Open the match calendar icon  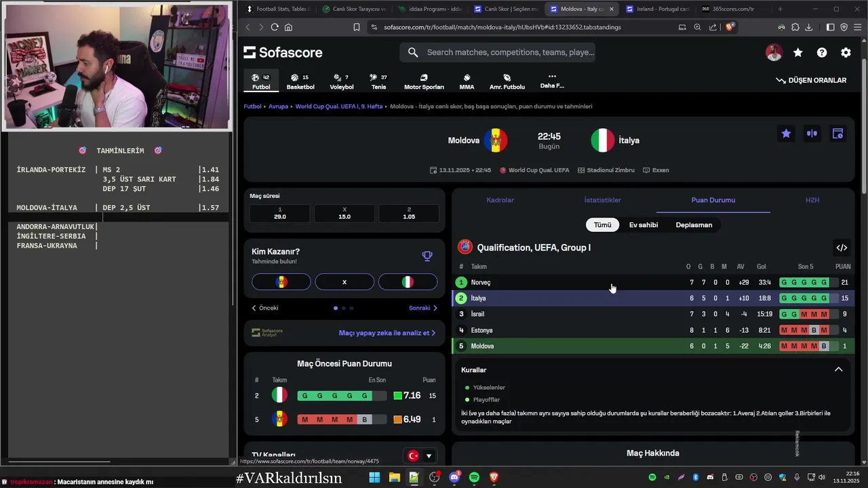coord(837,134)
